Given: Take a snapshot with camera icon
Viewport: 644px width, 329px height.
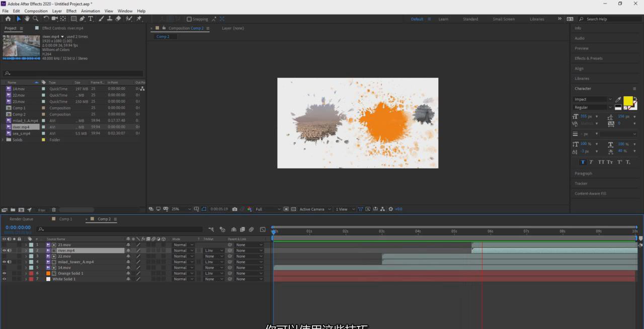Looking at the screenshot, I should 234,209.
